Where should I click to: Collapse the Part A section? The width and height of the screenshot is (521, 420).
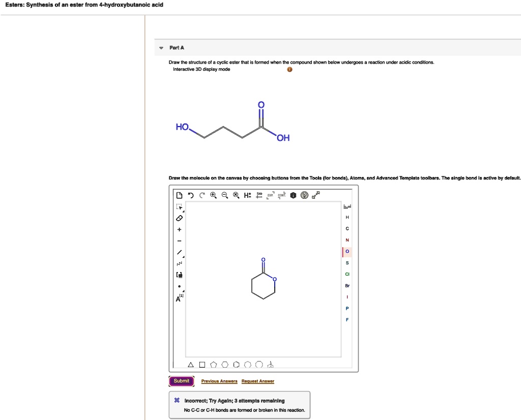[161, 48]
